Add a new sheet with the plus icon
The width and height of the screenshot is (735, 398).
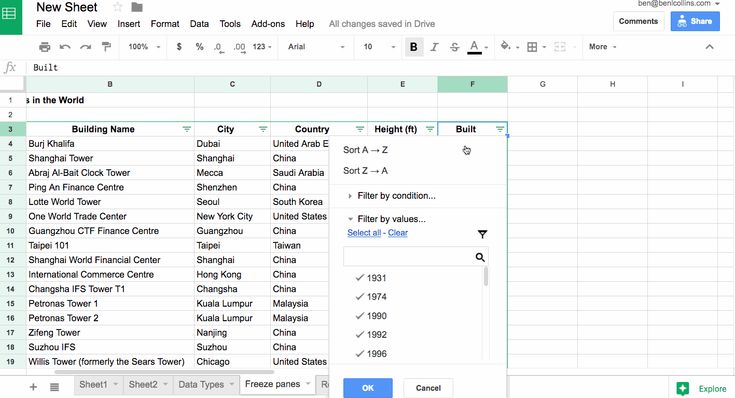[33, 387]
